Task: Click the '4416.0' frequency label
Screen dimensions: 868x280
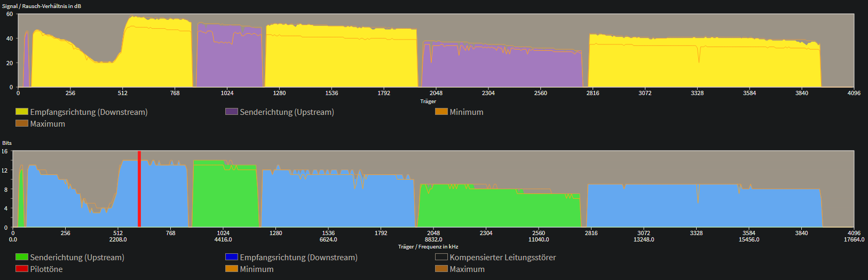Action: (x=223, y=239)
